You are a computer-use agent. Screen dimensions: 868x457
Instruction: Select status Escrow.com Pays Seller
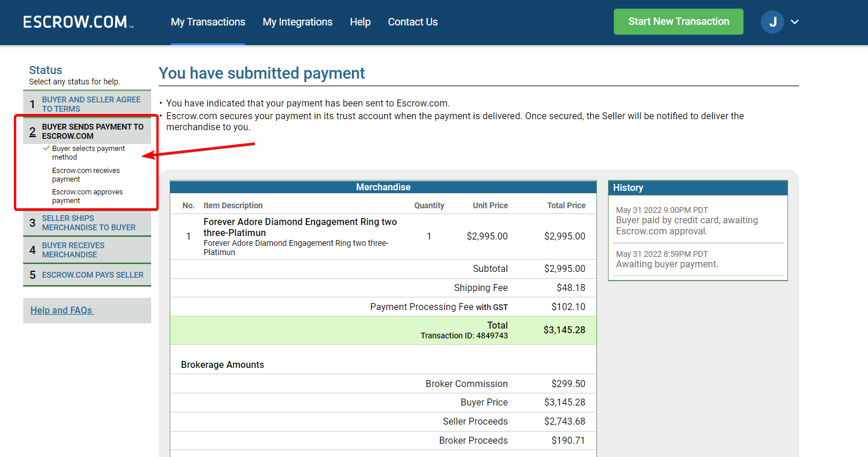(x=87, y=275)
